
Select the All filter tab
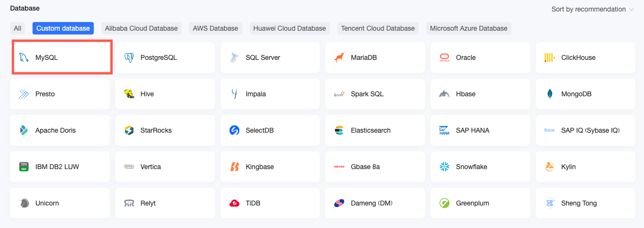tap(17, 28)
